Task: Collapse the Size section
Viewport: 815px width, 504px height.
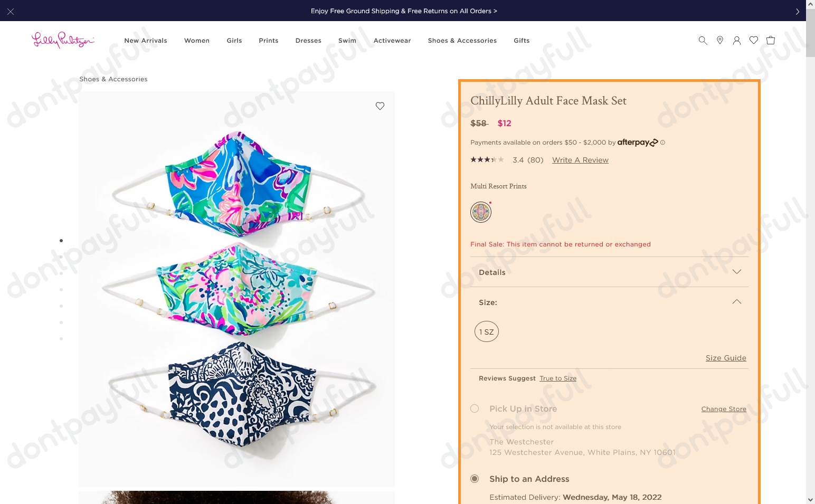Action: (x=736, y=301)
